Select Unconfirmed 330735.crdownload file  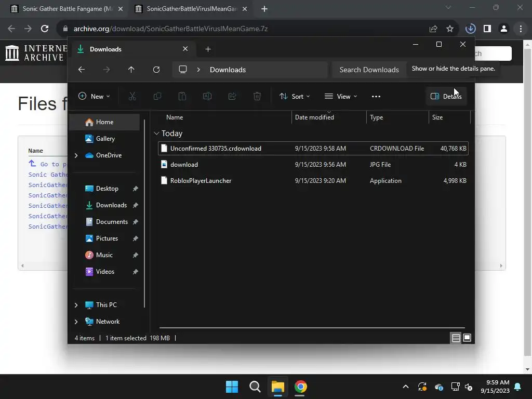pos(313,149)
